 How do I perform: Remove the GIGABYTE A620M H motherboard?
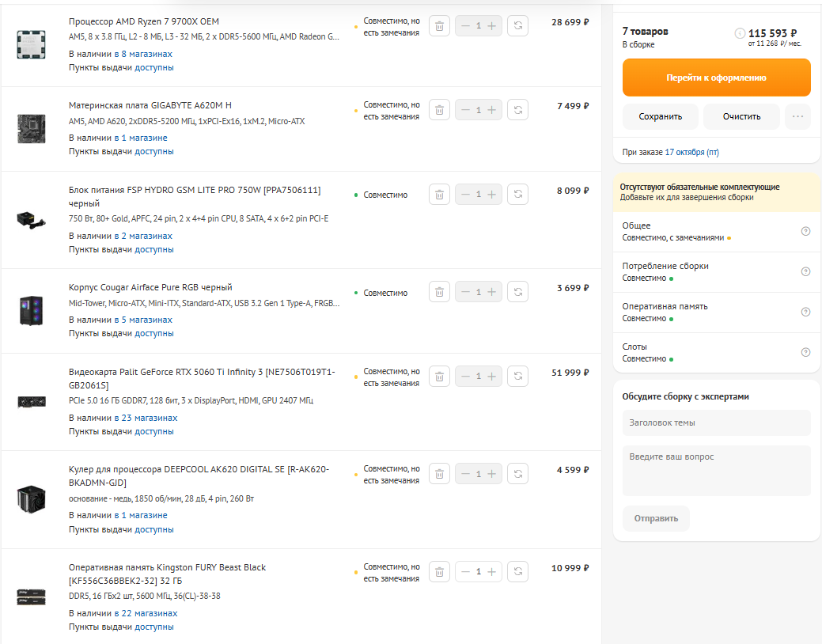(x=439, y=110)
